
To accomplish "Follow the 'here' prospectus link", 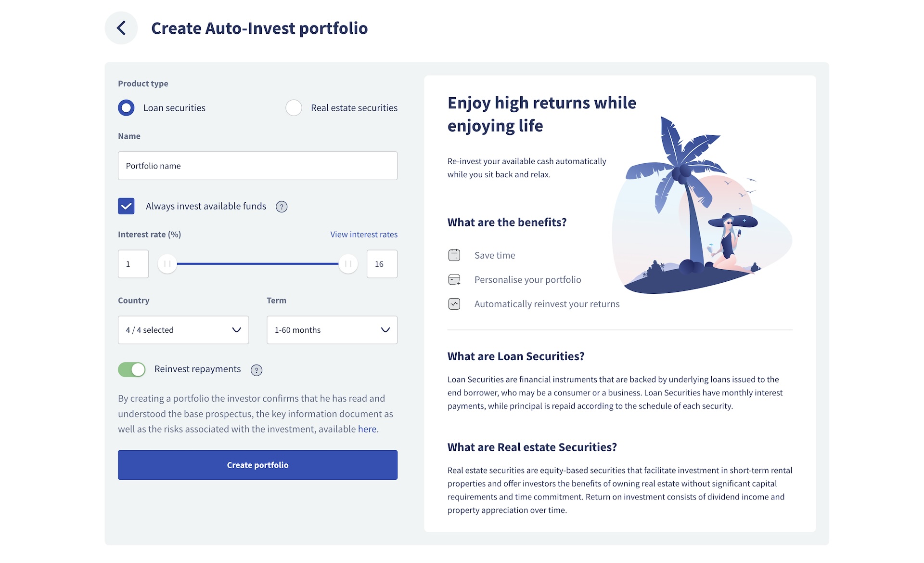I will 367,429.
